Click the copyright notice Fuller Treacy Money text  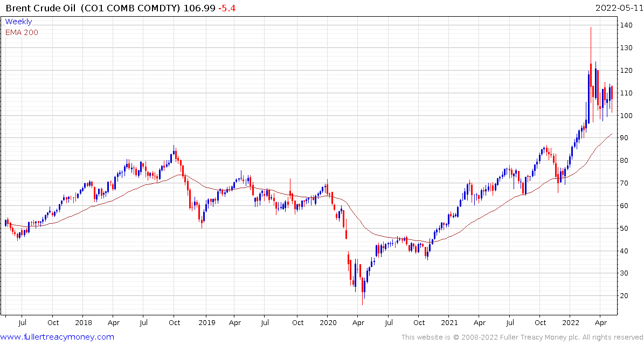pos(522,337)
